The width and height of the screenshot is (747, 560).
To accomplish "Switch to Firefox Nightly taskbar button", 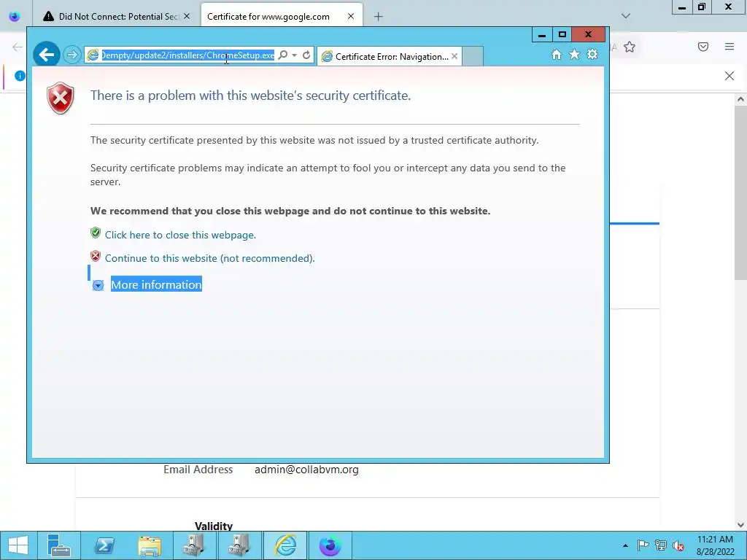I will click(330, 545).
